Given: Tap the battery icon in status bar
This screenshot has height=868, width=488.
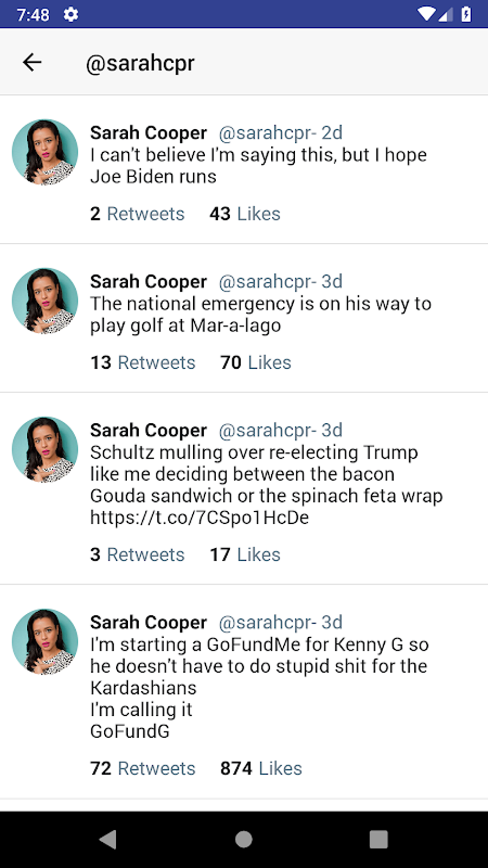Looking at the screenshot, I should pyautogui.click(x=466, y=14).
